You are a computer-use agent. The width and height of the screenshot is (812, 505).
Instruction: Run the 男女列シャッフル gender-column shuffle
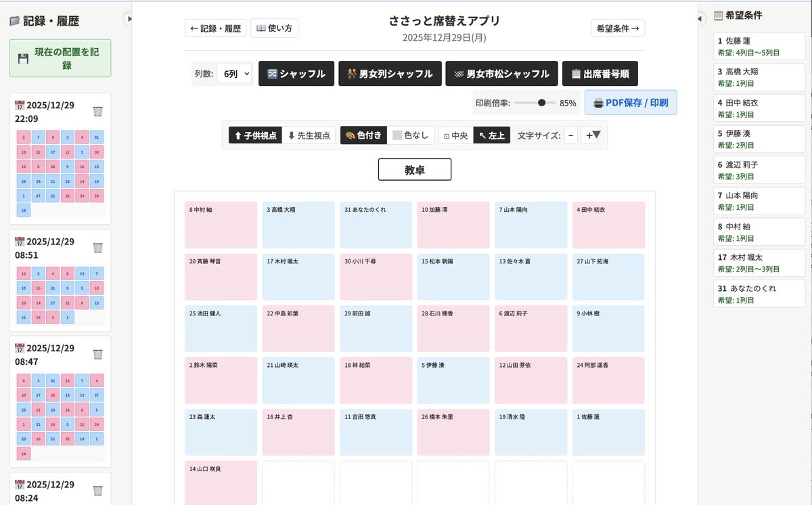click(390, 74)
